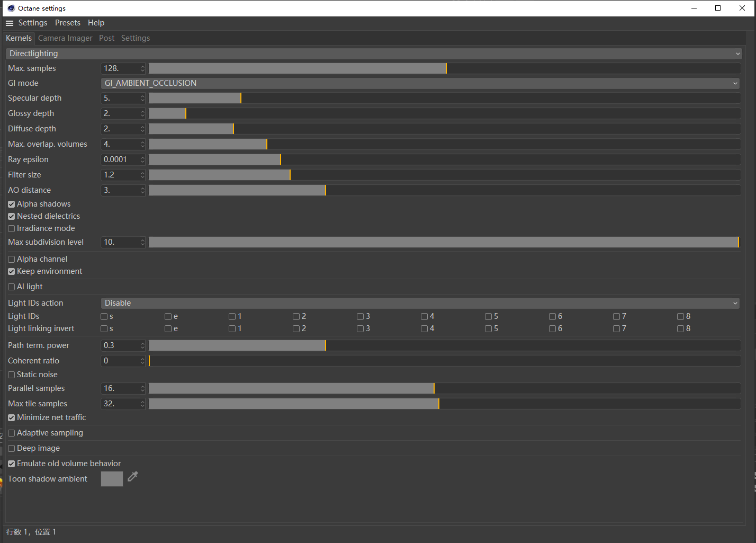The width and height of the screenshot is (756, 543).
Task: Switch to the Camera Imager tab
Action: pos(65,38)
